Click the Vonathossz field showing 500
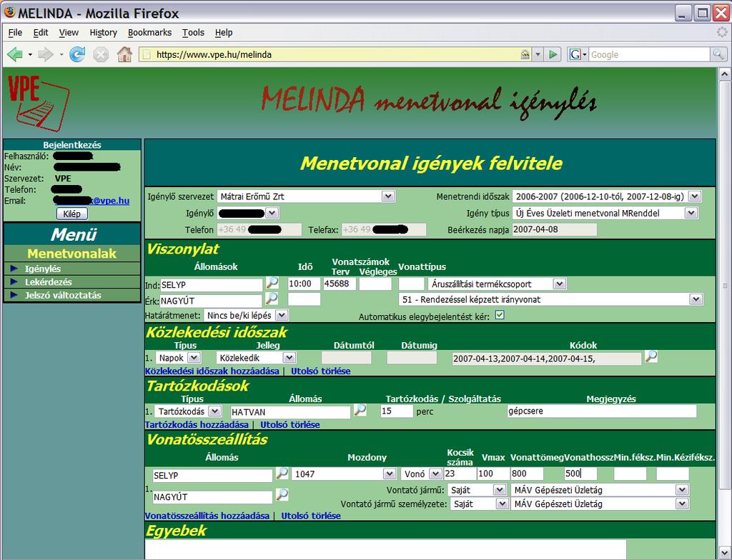The image size is (732, 560). tap(580, 474)
